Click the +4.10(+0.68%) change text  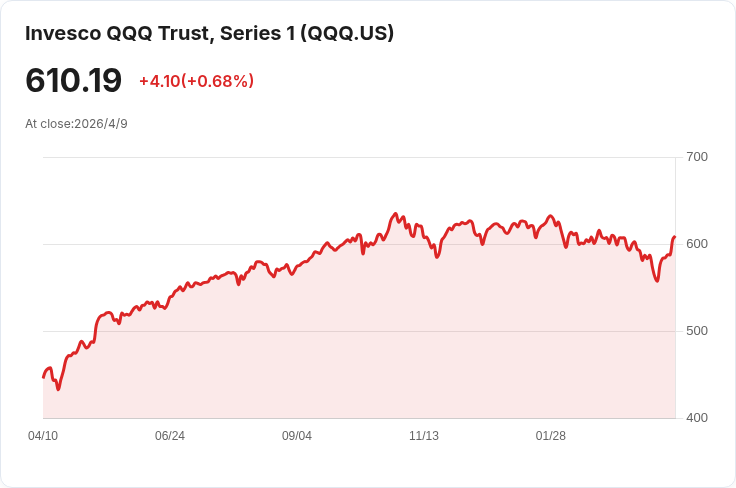pos(197,81)
